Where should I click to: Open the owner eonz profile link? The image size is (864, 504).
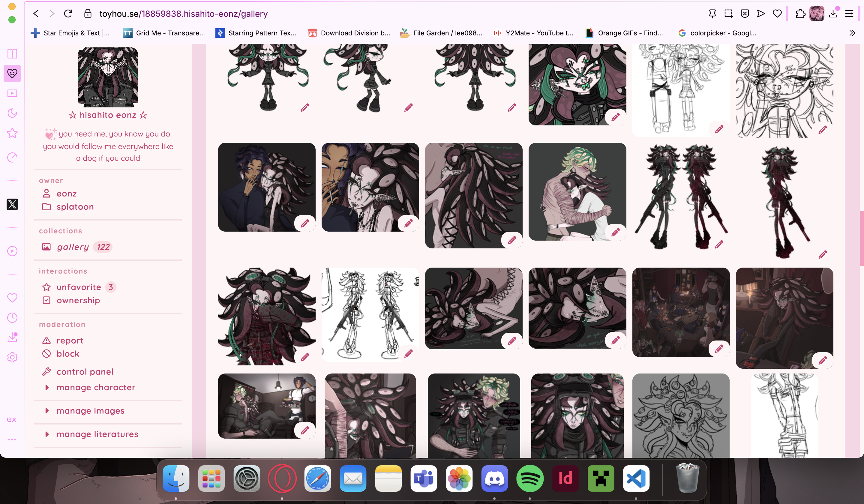tap(67, 194)
